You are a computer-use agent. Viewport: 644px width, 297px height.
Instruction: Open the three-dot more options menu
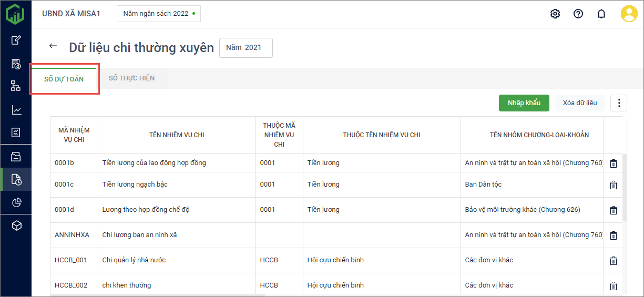pos(619,103)
